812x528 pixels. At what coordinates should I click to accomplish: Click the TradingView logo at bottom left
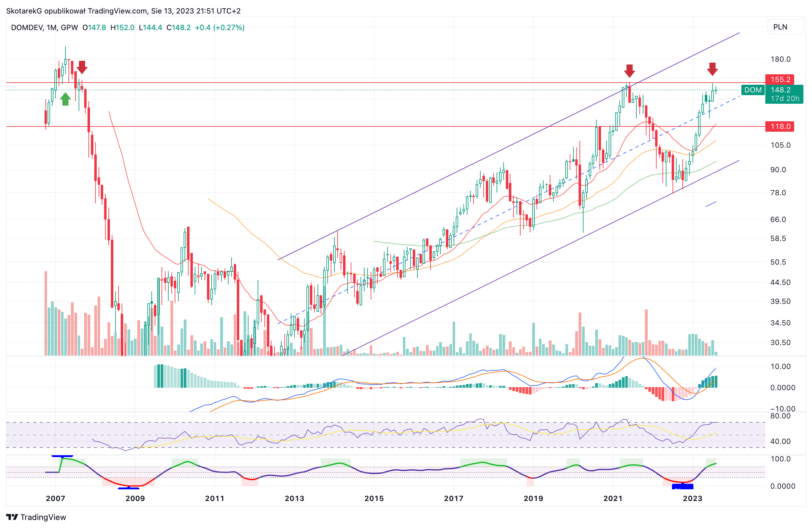(36, 517)
